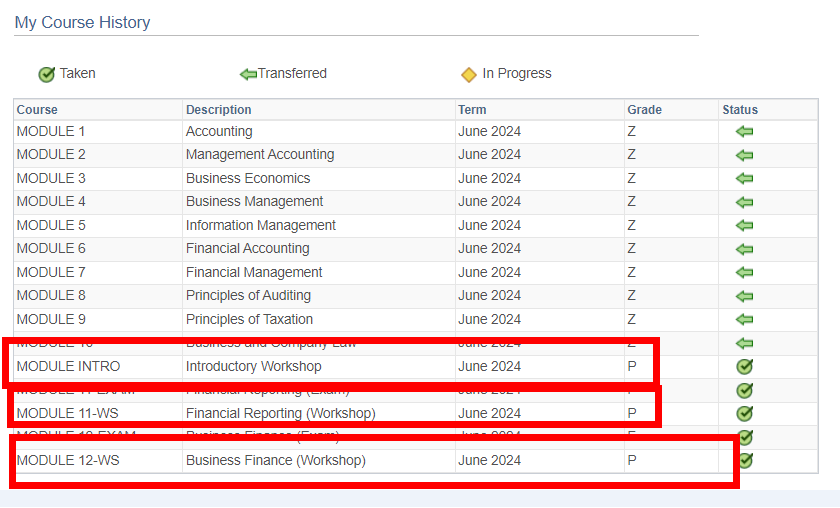Sort by the Description column header
This screenshot has height=508, width=840.
(218, 110)
